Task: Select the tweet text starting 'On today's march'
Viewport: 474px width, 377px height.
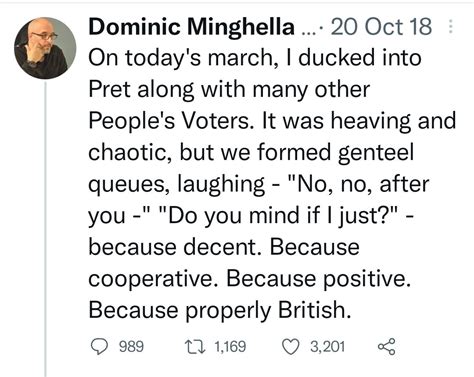Action: point(272,184)
